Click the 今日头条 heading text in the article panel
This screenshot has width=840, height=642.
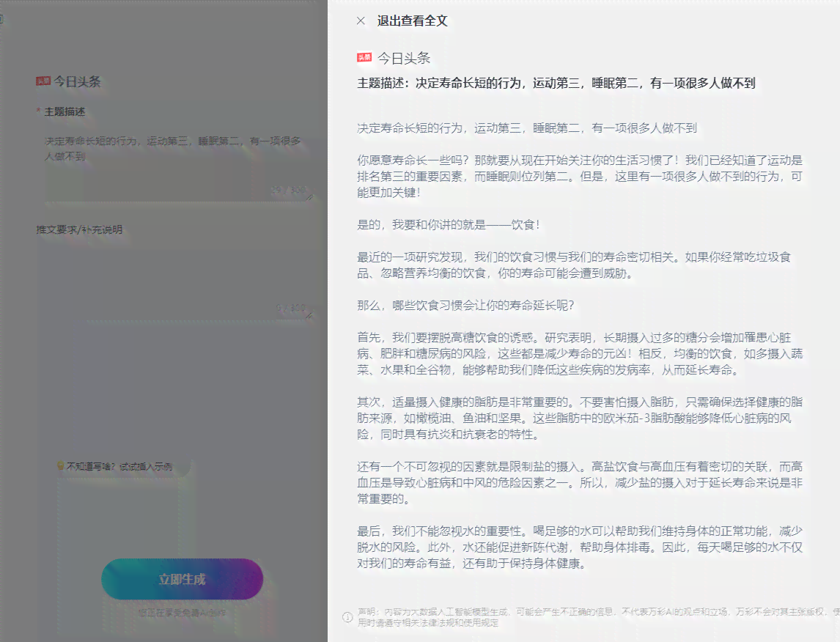[x=404, y=58]
